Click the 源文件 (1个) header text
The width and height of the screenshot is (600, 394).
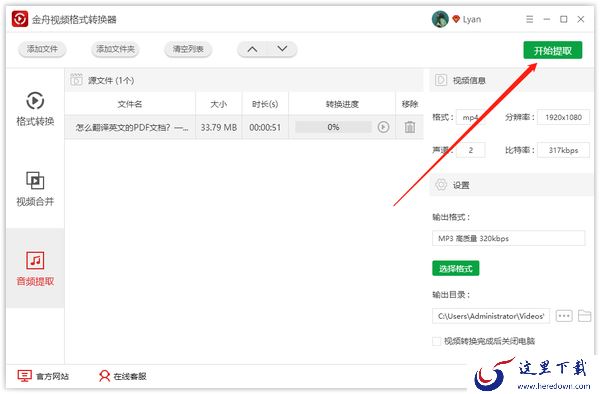111,80
